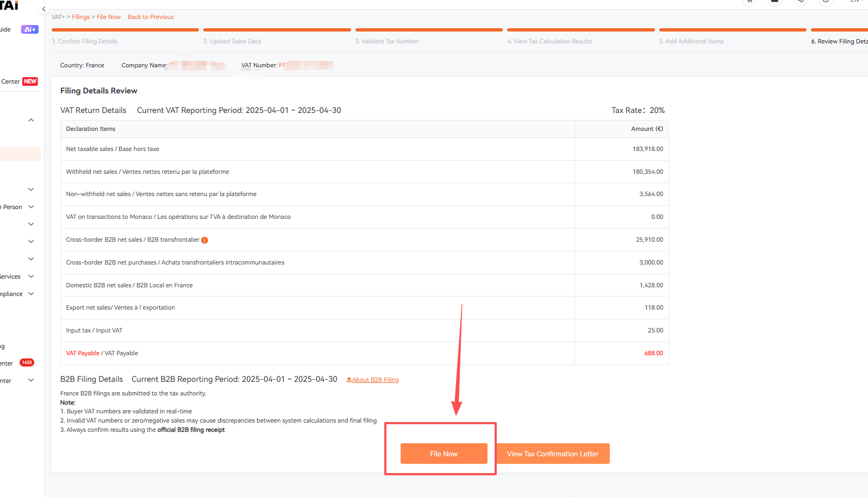Open the AI+ badge in sidebar
The image size is (868, 497).
point(29,29)
